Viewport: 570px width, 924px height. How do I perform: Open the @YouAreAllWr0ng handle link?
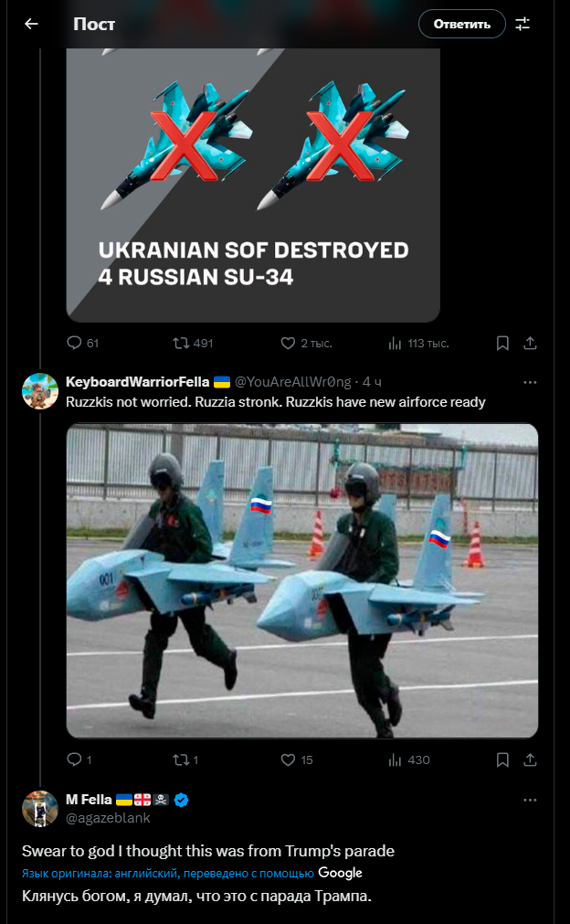click(x=292, y=382)
